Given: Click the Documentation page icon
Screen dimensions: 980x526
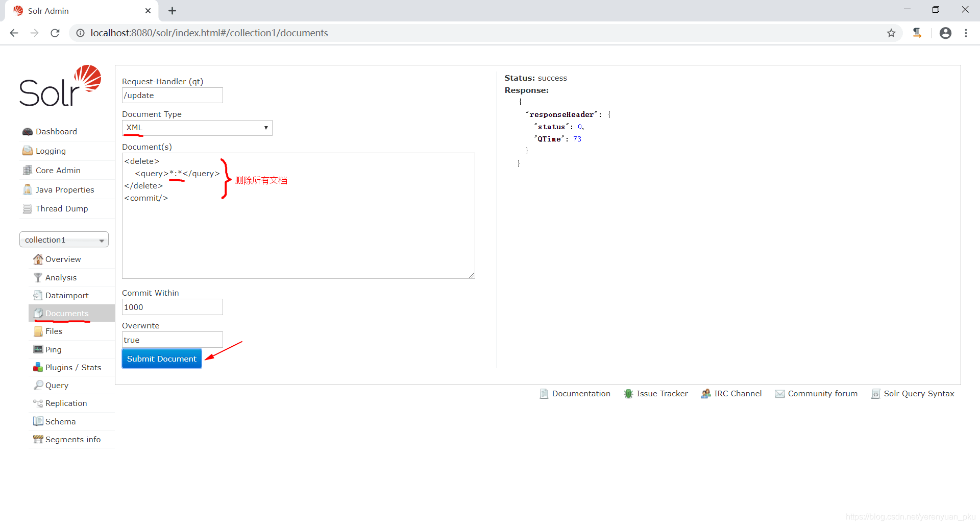Looking at the screenshot, I should click(x=544, y=394).
